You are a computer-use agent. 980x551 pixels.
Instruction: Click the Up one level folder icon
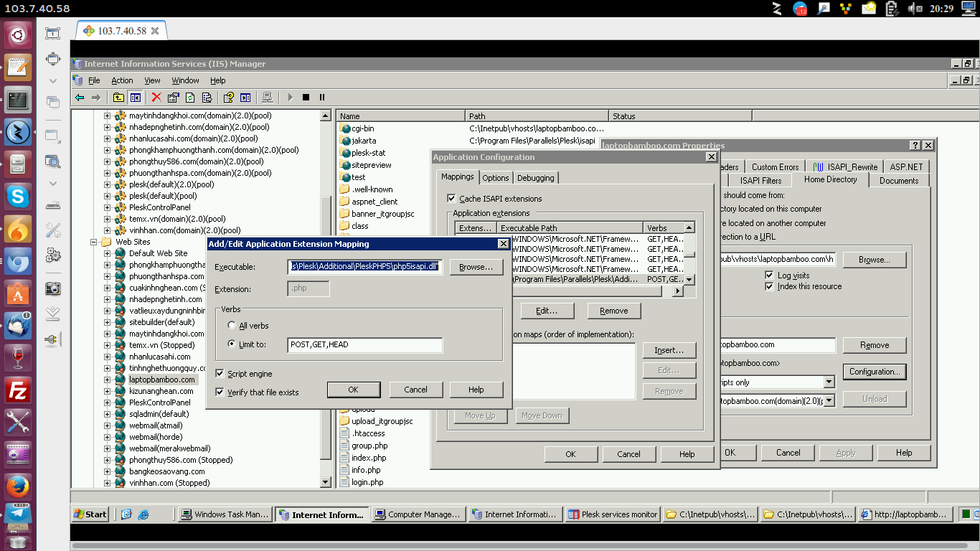click(x=118, y=98)
